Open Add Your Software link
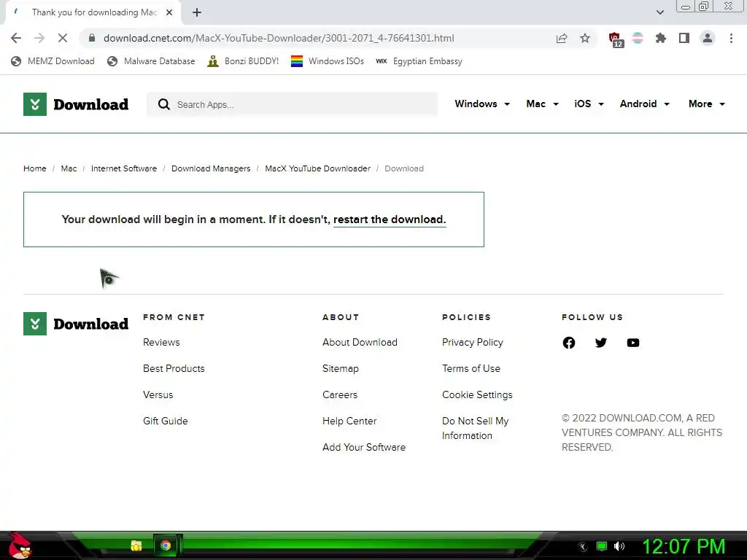This screenshot has width=747, height=560. tap(364, 447)
